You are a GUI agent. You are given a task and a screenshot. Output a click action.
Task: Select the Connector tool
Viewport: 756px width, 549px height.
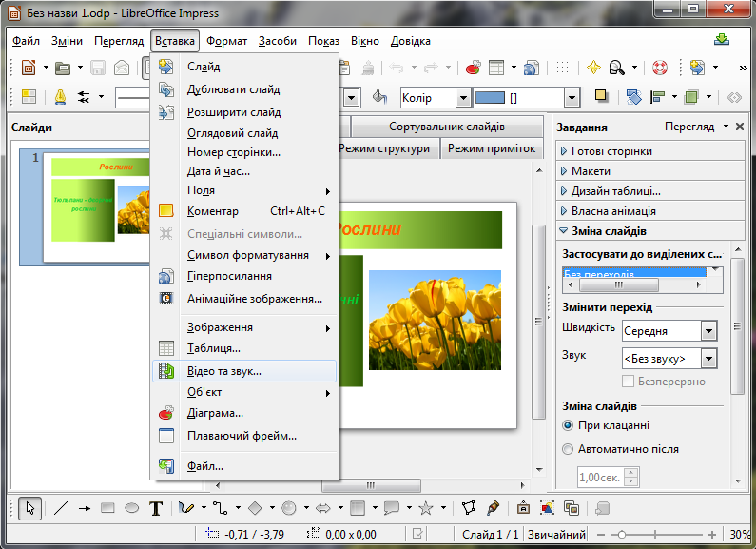221,508
